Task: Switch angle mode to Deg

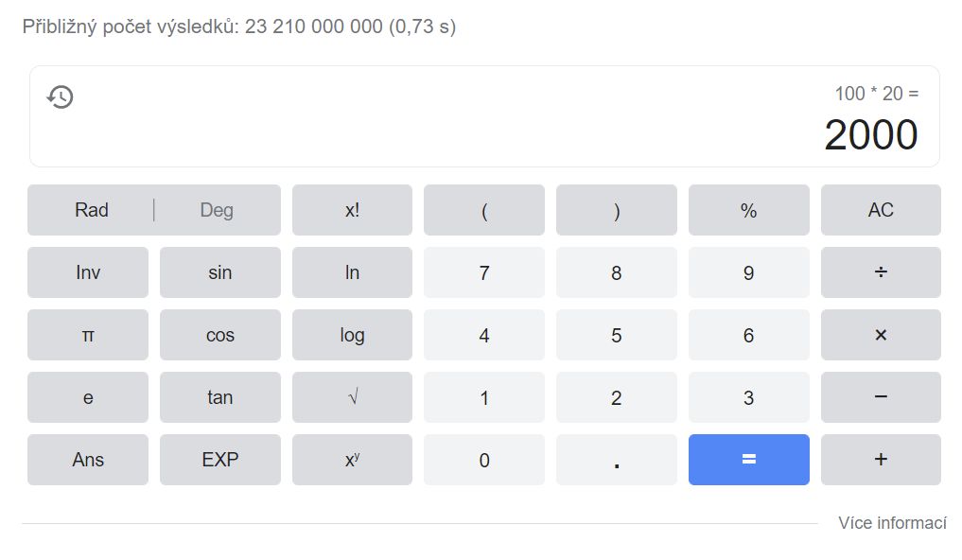Action: [217, 210]
